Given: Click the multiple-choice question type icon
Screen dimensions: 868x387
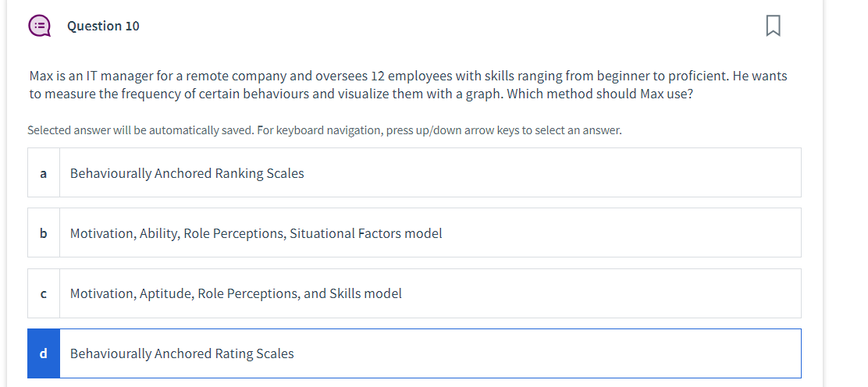Looking at the screenshot, I should tap(40, 27).
